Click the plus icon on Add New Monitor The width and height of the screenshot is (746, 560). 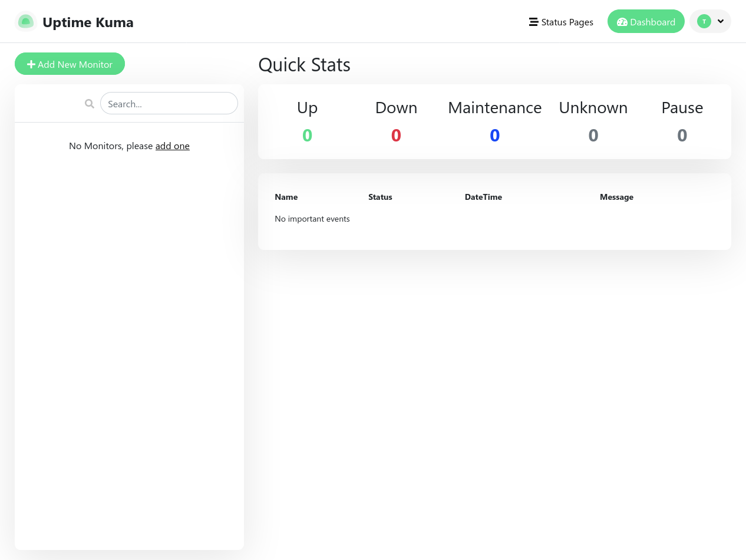pyautogui.click(x=31, y=64)
